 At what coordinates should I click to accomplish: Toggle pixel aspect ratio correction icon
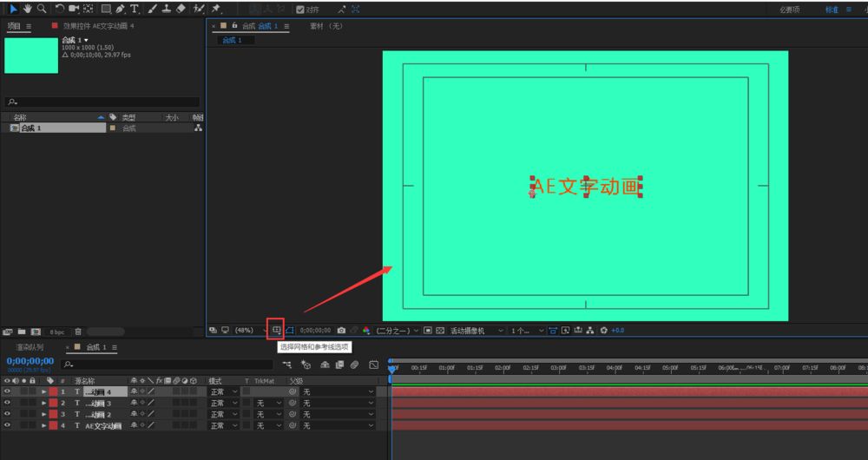(x=552, y=331)
